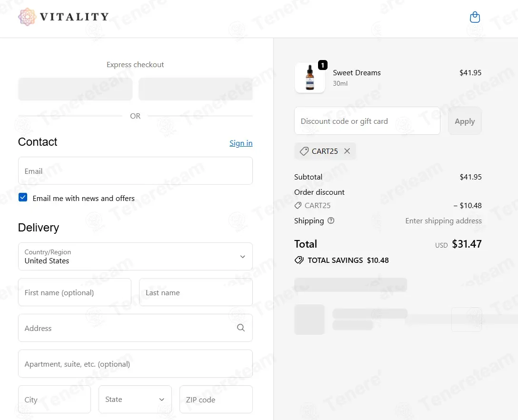The image size is (518, 420).
Task: Uncheck Email me with news and offers
Action: click(23, 197)
